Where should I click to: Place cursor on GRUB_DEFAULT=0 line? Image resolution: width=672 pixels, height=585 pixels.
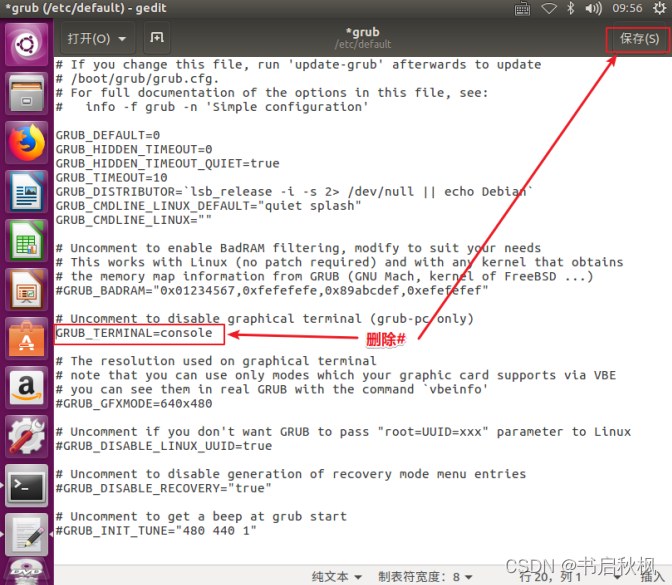click(x=108, y=135)
